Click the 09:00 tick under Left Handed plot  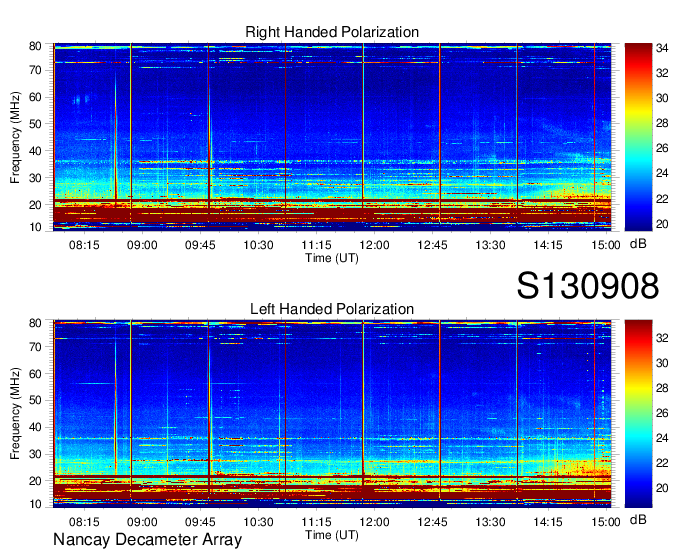[142, 522]
